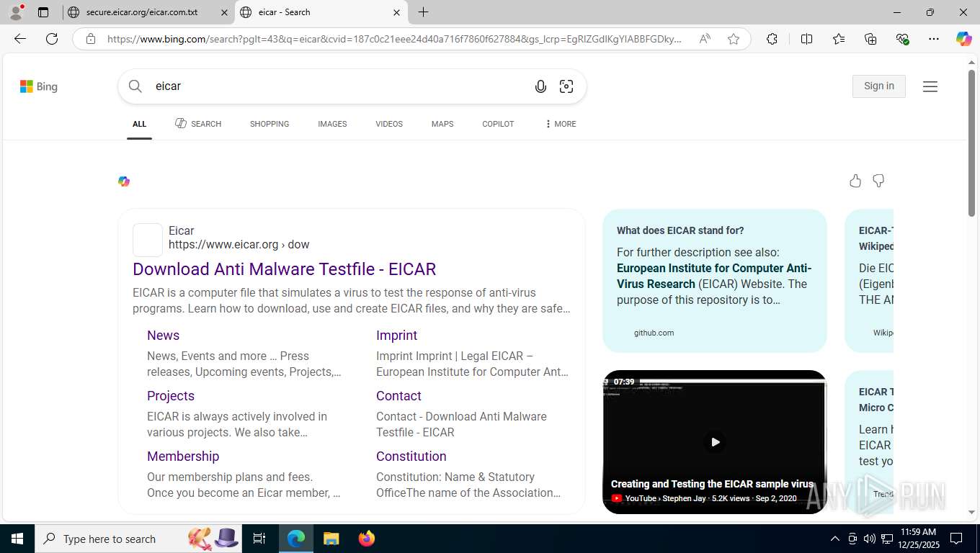Click the Read aloud icon in address bar
Image resolution: width=980 pixels, height=553 pixels.
tap(705, 39)
